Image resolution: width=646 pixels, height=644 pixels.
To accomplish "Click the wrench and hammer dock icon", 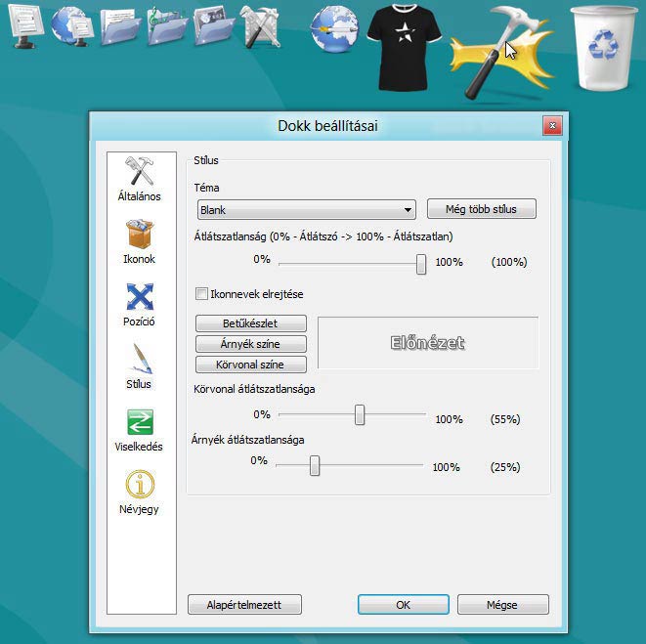I will pos(260,26).
